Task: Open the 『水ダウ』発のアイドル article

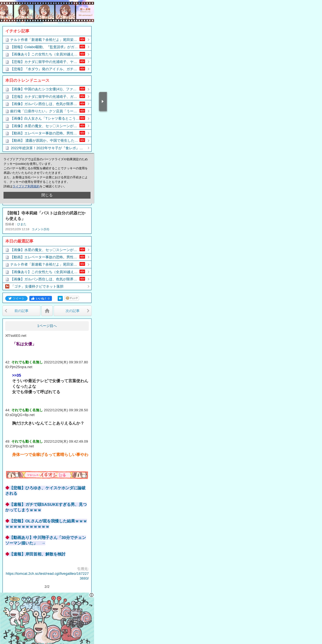Action: click(47, 69)
